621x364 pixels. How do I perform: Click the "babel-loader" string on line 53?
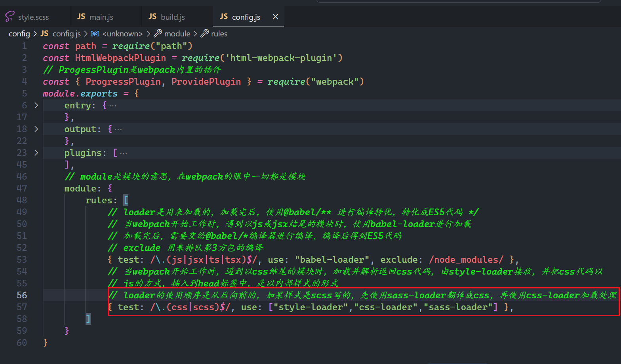[332, 260]
